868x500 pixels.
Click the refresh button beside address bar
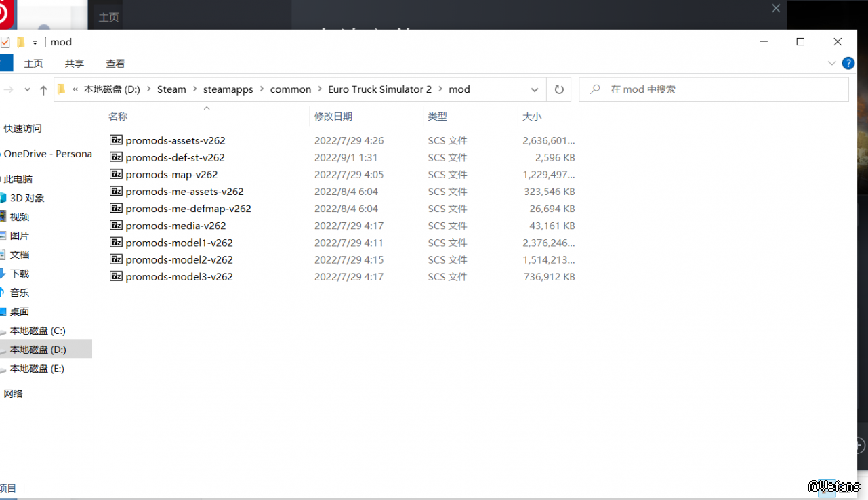[559, 89]
